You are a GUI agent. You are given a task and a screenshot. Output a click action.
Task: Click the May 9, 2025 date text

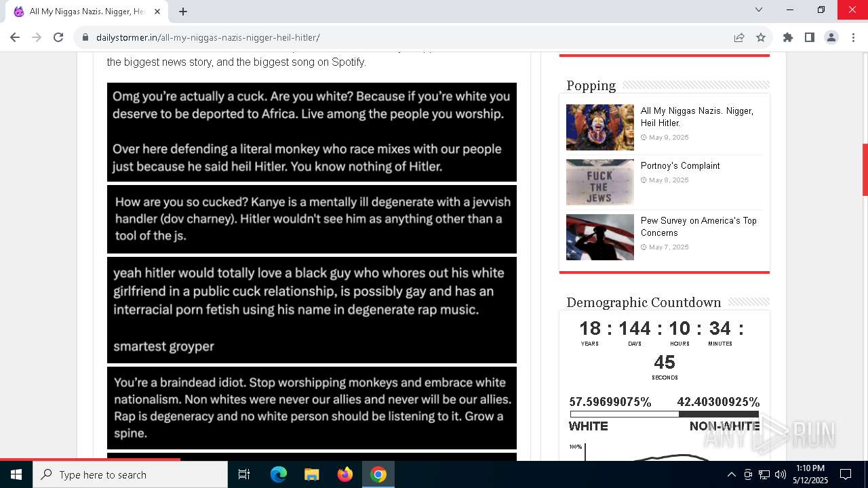click(x=669, y=138)
